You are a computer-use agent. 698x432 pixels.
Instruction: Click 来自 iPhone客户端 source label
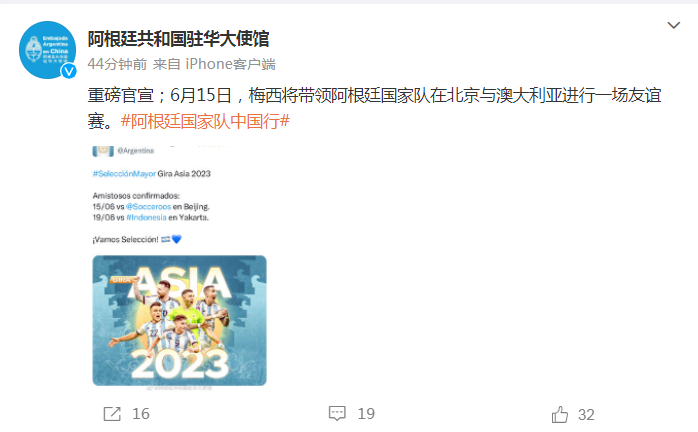tap(214, 64)
